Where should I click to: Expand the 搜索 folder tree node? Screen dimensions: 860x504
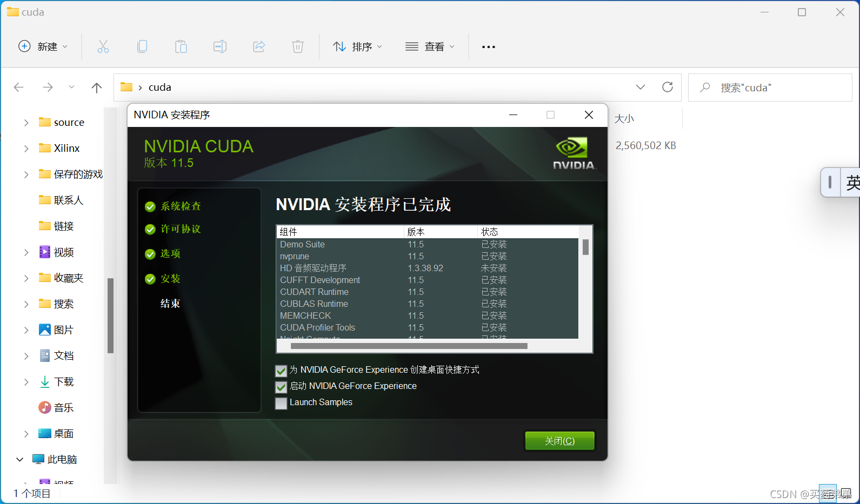click(26, 304)
